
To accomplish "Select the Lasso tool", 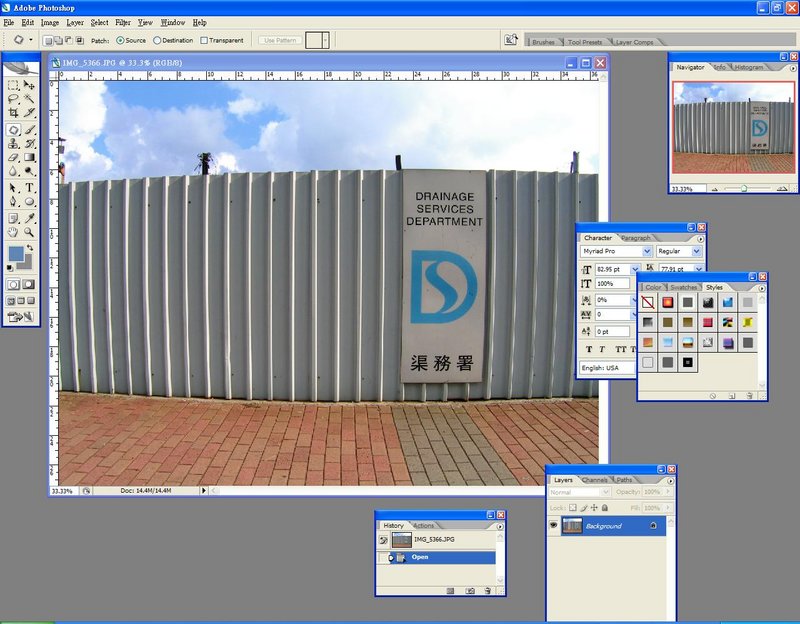I will [14, 98].
